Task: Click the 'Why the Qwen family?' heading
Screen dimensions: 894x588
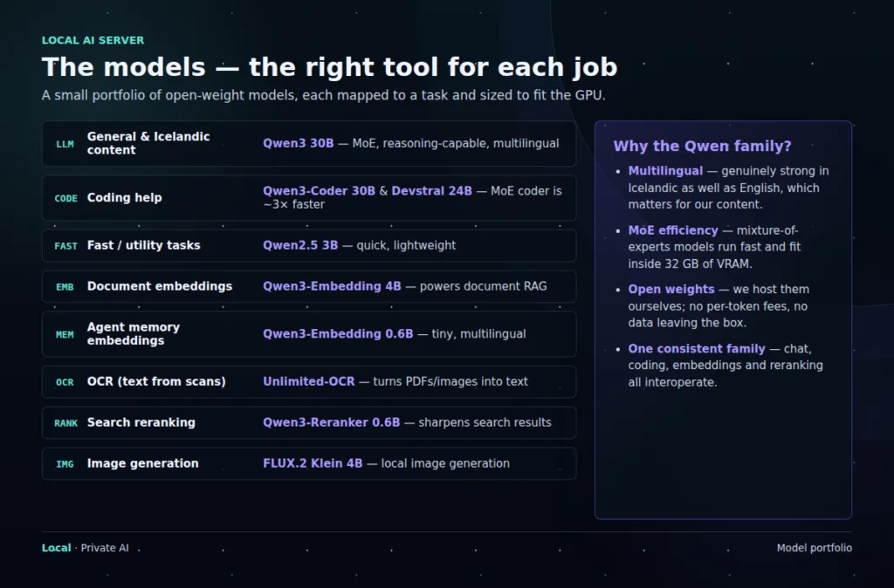Action: 703,146
